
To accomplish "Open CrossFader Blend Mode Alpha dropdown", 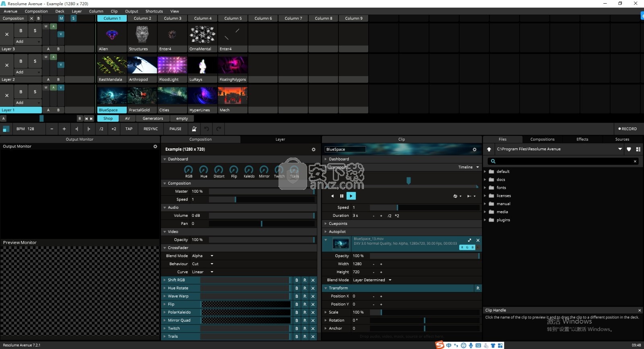I will coord(202,256).
